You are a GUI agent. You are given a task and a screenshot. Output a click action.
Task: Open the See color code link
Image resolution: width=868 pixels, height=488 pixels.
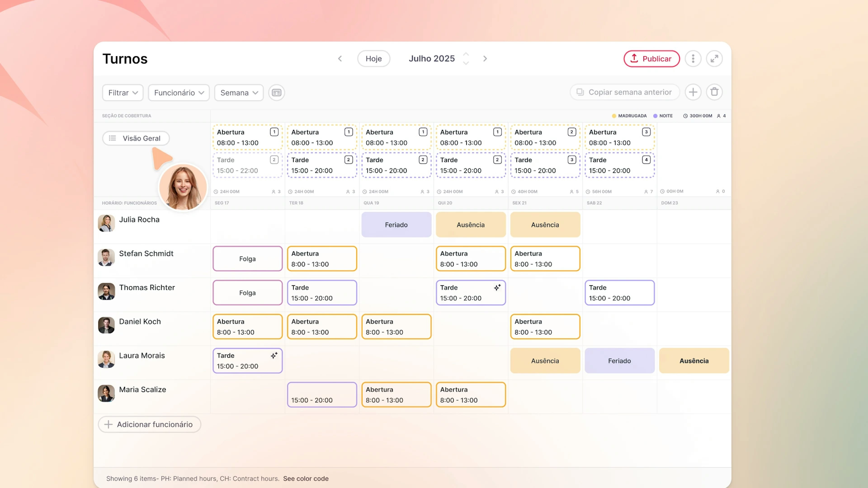tap(306, 478)
